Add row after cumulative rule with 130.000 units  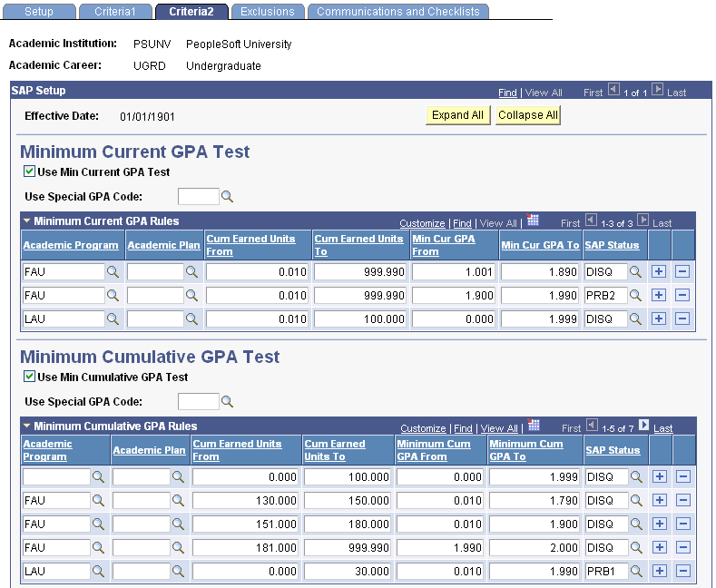660,500
